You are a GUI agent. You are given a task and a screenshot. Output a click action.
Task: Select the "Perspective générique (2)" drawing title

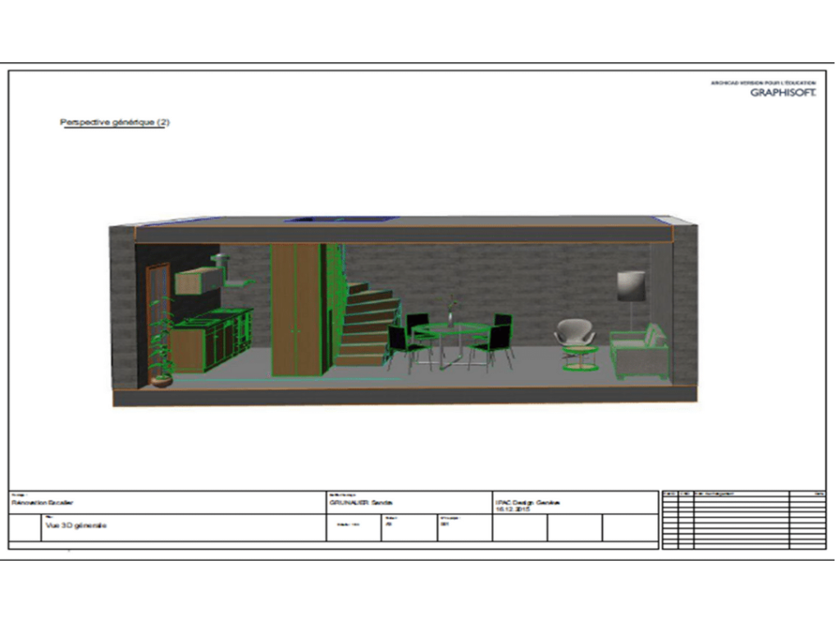click(115, 122)
